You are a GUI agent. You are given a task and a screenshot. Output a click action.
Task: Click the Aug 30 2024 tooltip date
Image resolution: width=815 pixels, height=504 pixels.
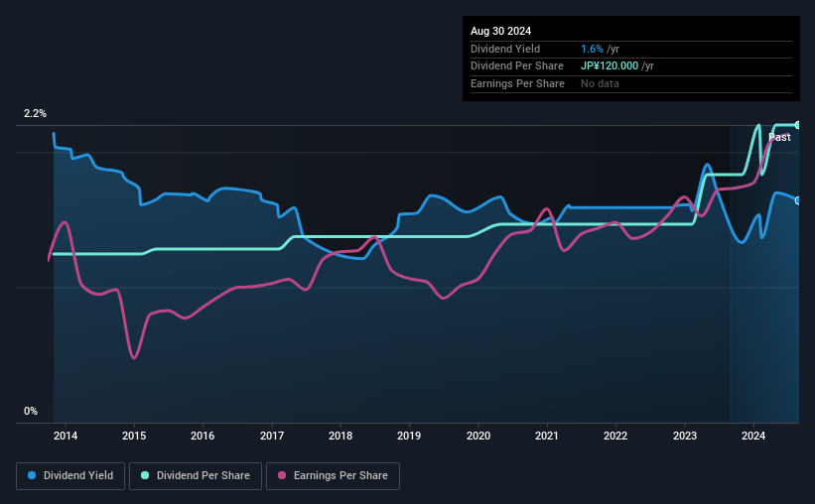point(500,31)
